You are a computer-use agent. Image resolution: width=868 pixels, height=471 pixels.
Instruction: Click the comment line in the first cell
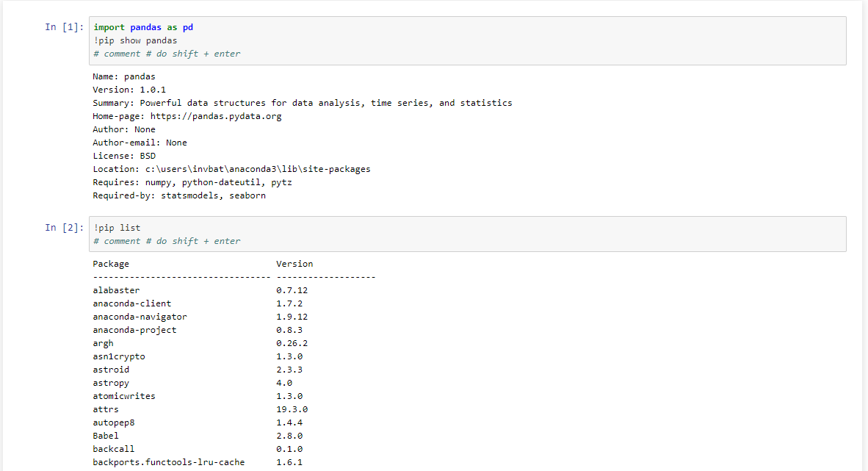(167, 54)
